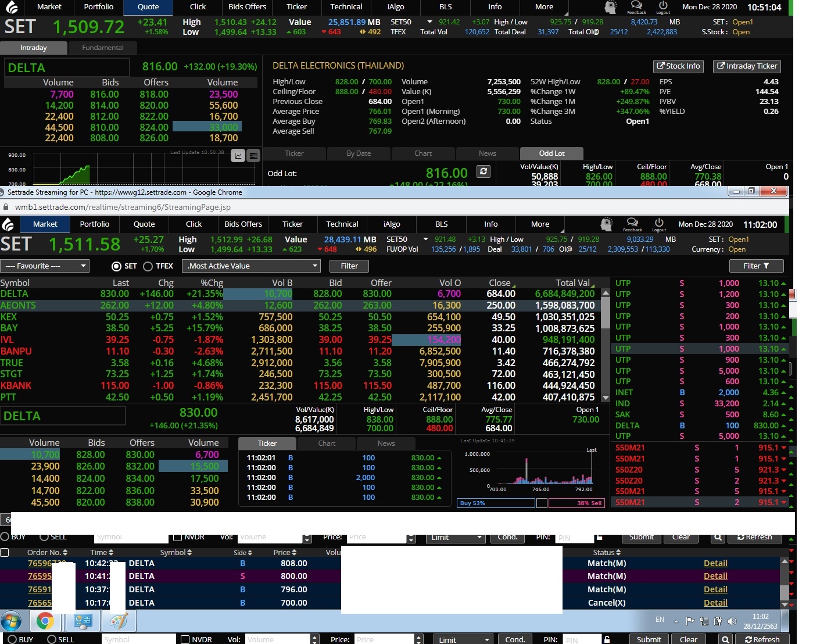Tick the NVDR checkbox in the bottom order bar

(185, 639)
